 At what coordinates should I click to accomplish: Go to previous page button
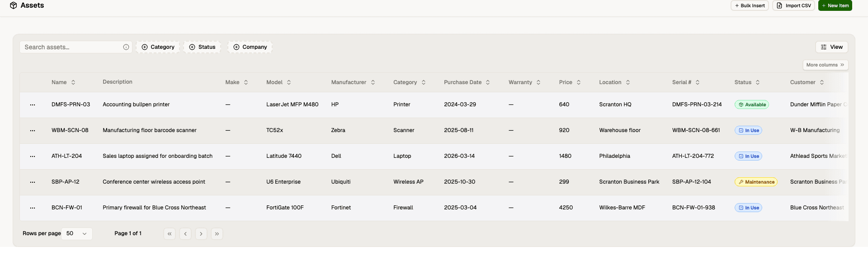coord(185,234)
